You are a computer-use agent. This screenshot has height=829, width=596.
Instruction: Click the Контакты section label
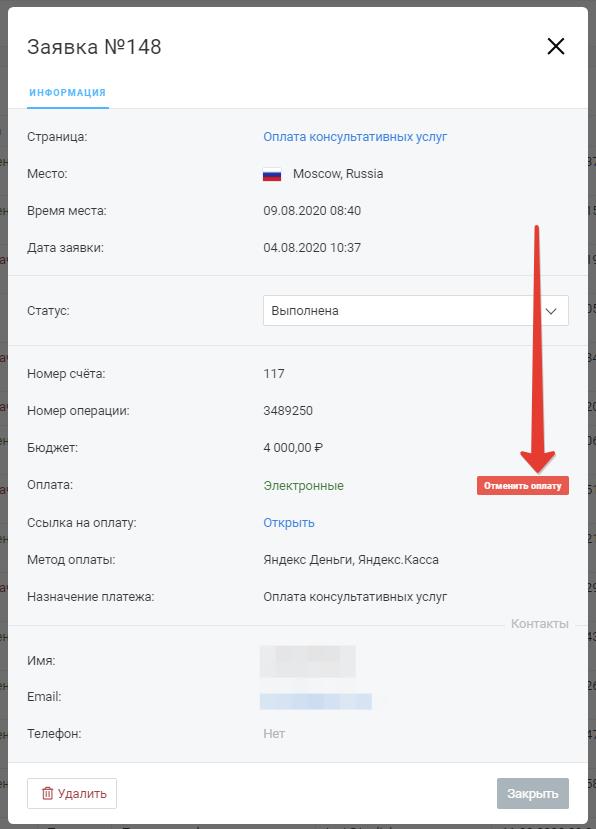coord(539,624)
